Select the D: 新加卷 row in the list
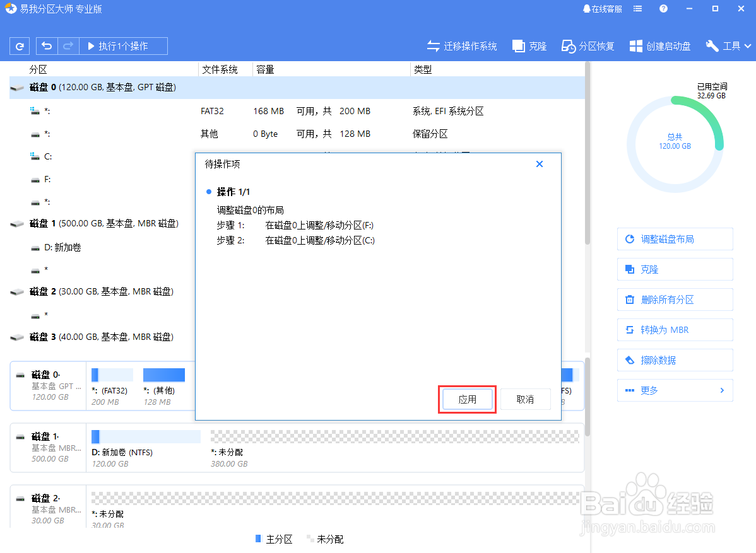756x553 pixels. (102, 247)
